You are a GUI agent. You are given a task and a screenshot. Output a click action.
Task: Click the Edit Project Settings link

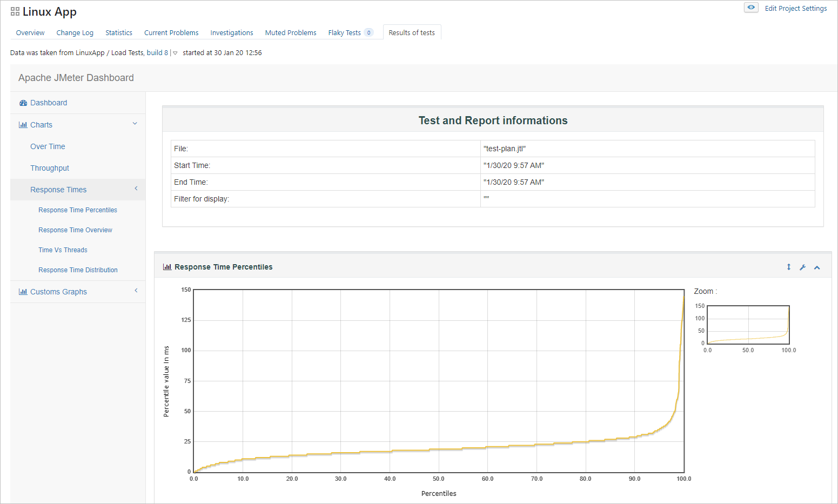pyautogui.click(x=796, y=8)
